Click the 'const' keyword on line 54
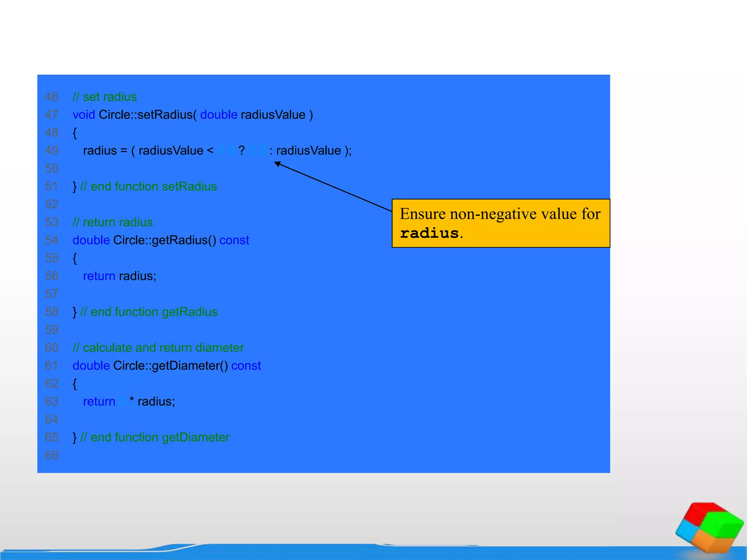This screenshot has width=747, height=560. 234,240
